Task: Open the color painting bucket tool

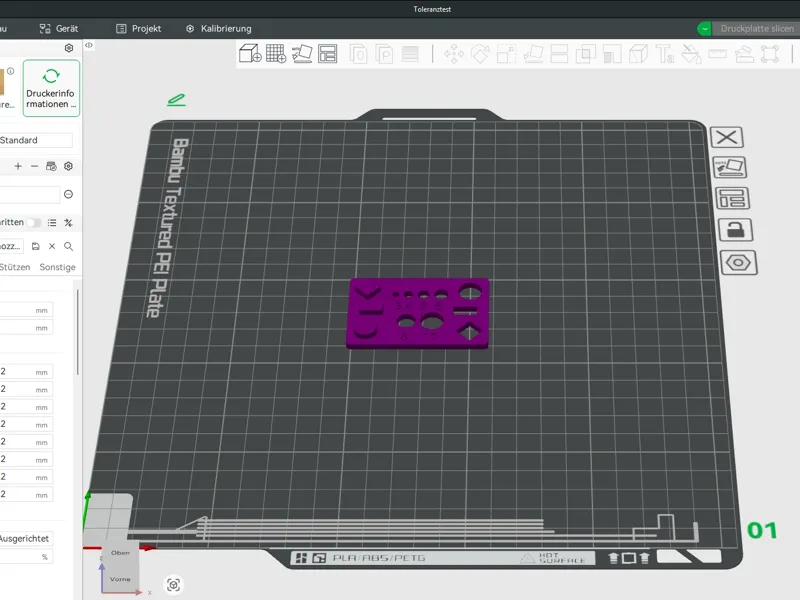Action: tap(691, 54)
